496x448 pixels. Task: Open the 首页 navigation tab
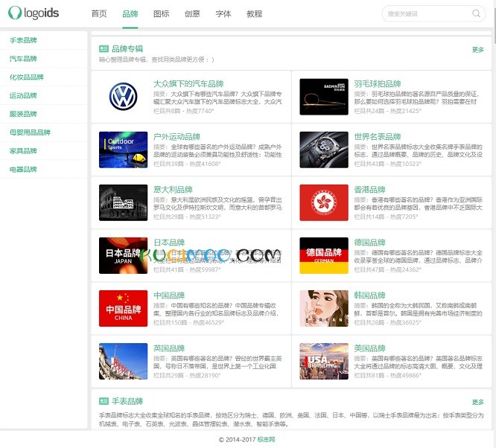(x=99, y=14)
